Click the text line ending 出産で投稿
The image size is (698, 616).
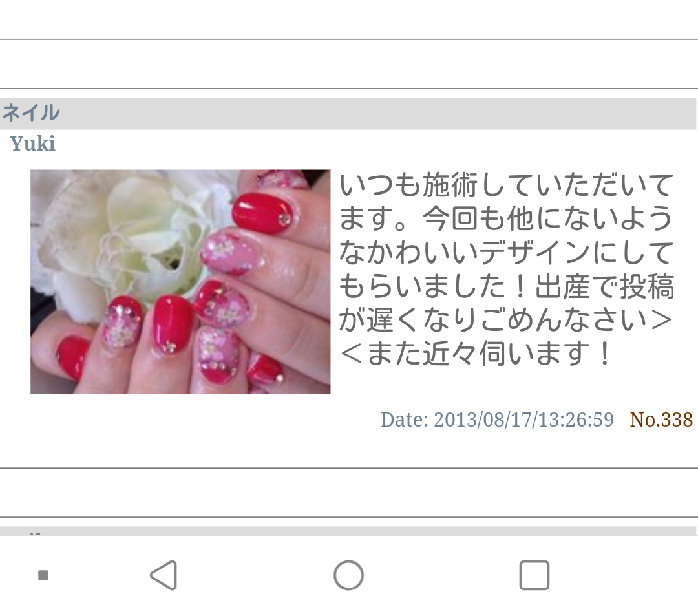click(x=507, y=286)
